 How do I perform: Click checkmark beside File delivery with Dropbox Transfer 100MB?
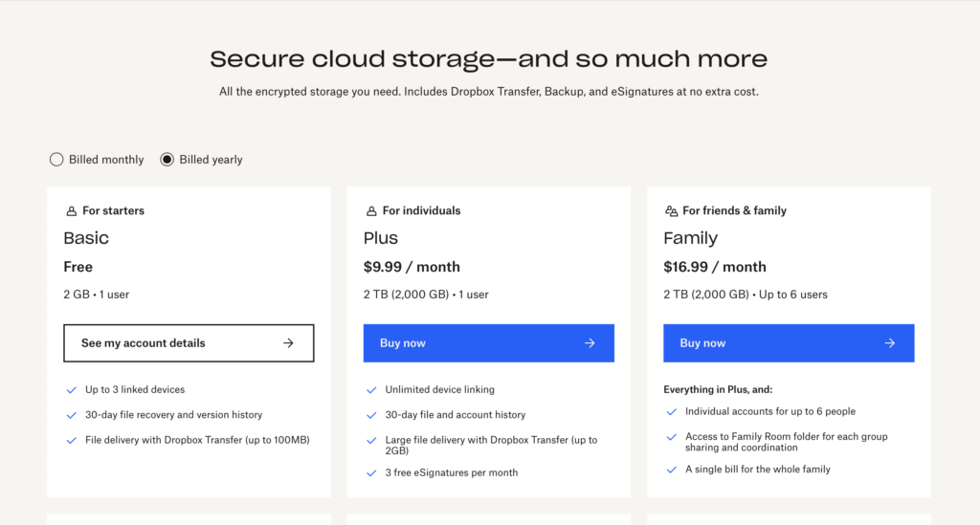tap(71, 440)
